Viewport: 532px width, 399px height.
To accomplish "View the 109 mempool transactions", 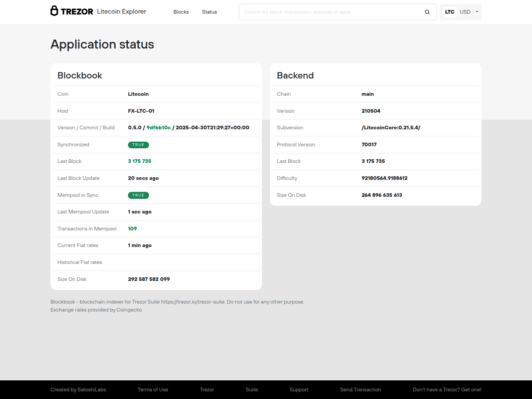I will click(x=132, y=229).
